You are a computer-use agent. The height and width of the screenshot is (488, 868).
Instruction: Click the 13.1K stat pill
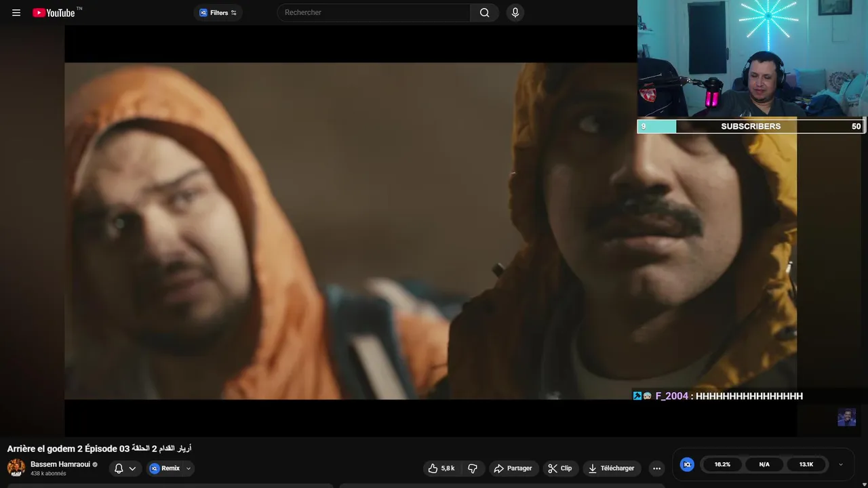(x=806, y=464)
